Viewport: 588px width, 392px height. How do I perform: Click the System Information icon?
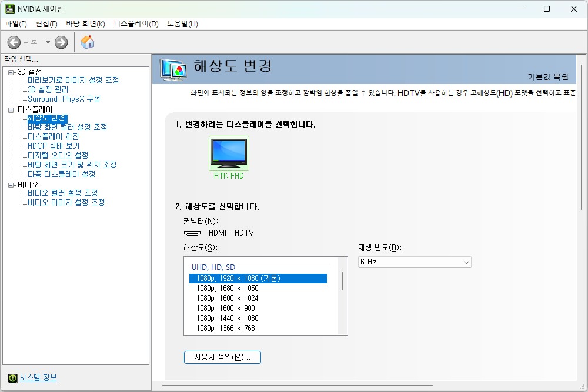click(x=13, y=378)
